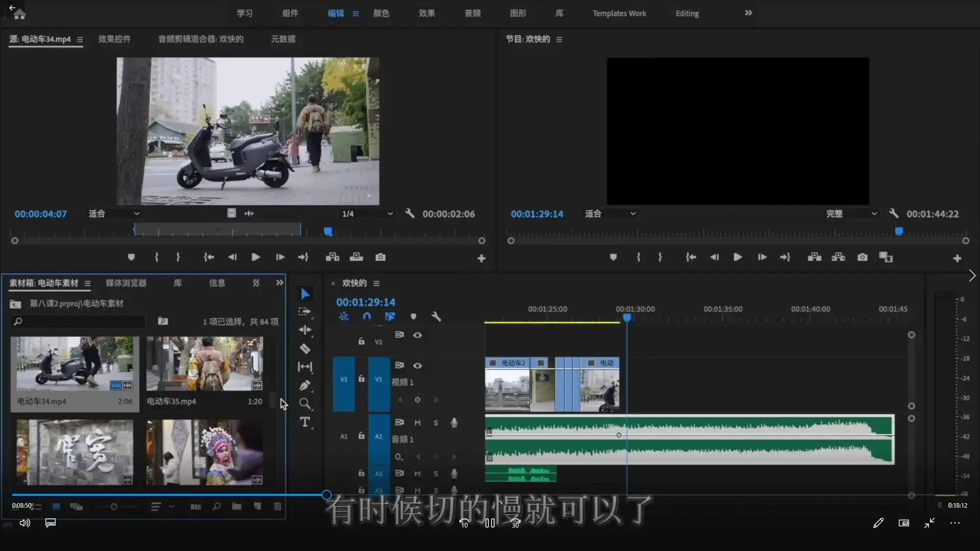Open the 适合 scale dropdown in program monitor
This screenshot has width=980, height=551.
click(610, 213)
